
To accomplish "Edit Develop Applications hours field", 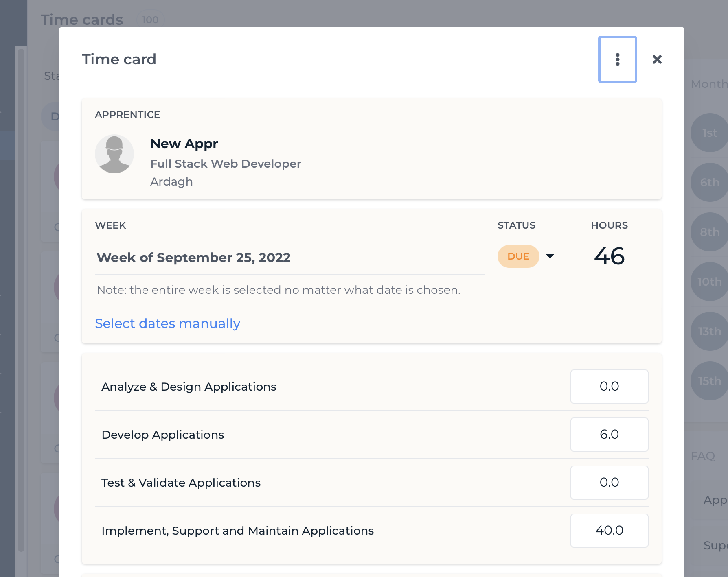I will point(609,435).
